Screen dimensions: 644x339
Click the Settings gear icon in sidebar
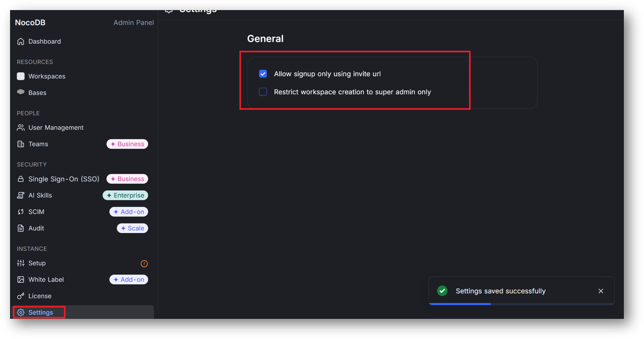tap(21, 313)
